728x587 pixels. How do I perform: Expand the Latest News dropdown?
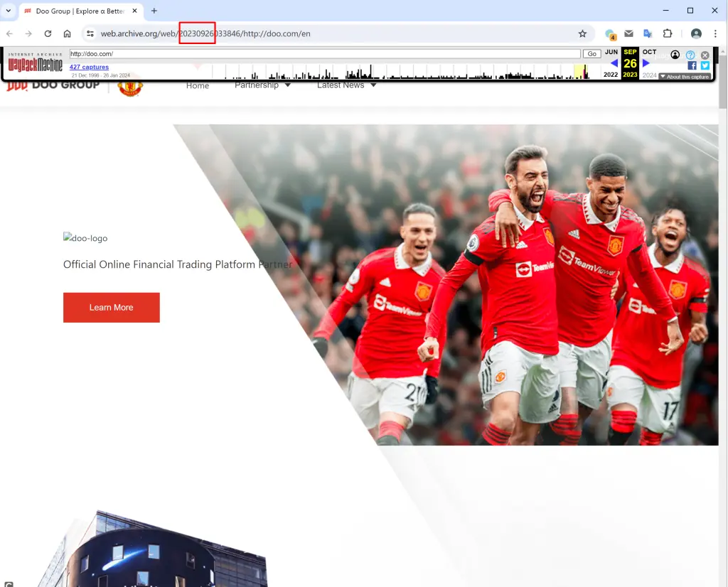point(346,85)
